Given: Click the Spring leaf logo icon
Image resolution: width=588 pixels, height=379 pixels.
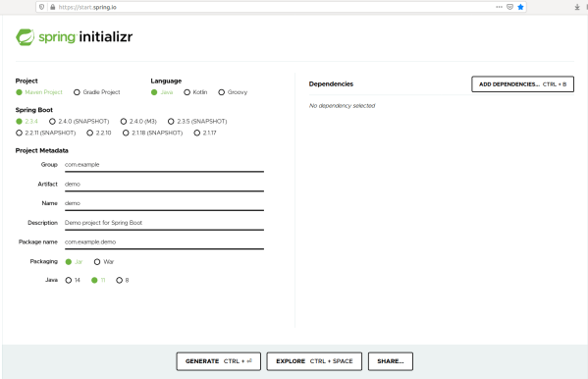Looking at the screenshot, I should 26,37.
